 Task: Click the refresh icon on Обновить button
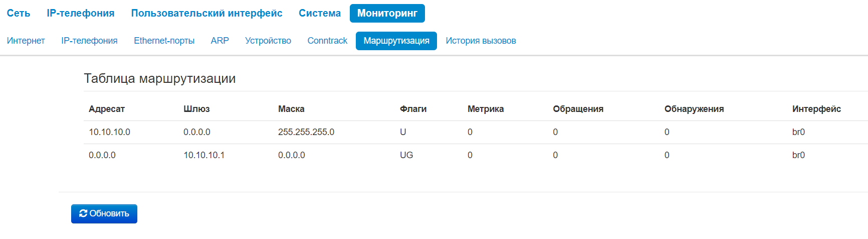(83, 213)
